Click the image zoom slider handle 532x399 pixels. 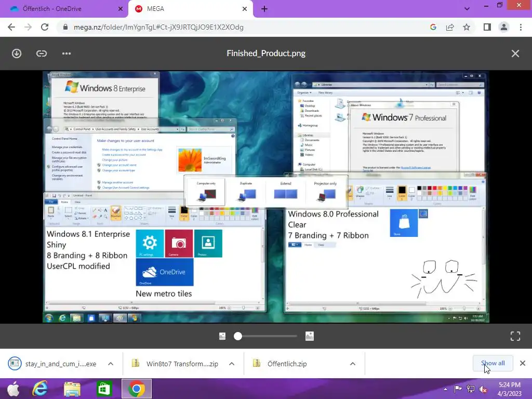[x=238, y=336]
